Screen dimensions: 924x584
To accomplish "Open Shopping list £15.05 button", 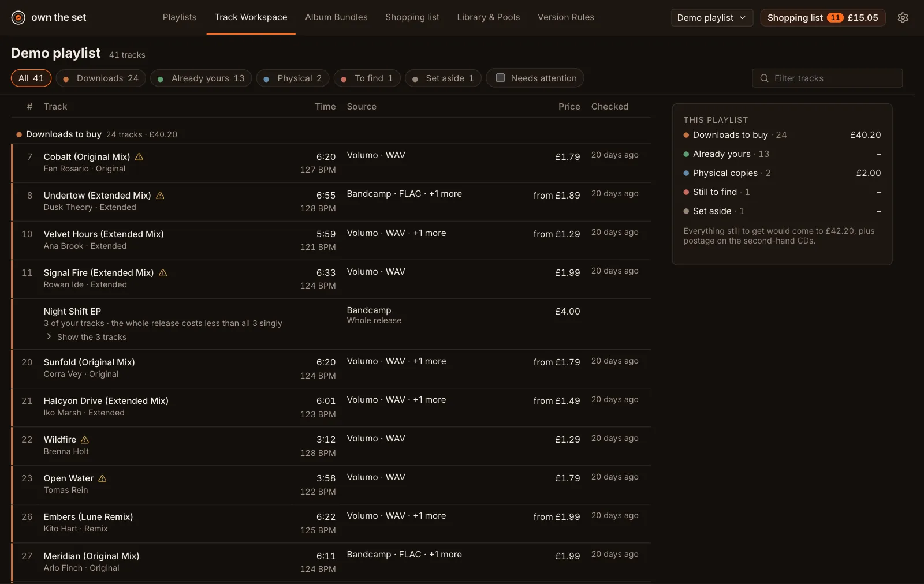I will [822, 17].
